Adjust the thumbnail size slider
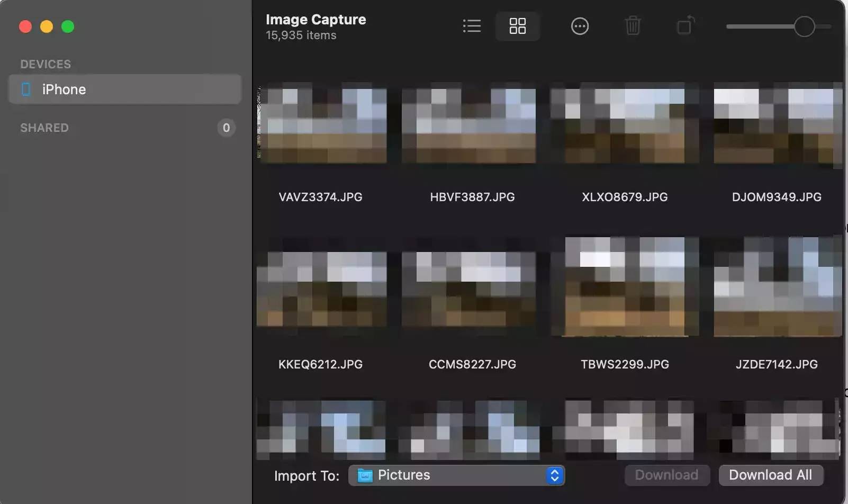 point(804,26)
